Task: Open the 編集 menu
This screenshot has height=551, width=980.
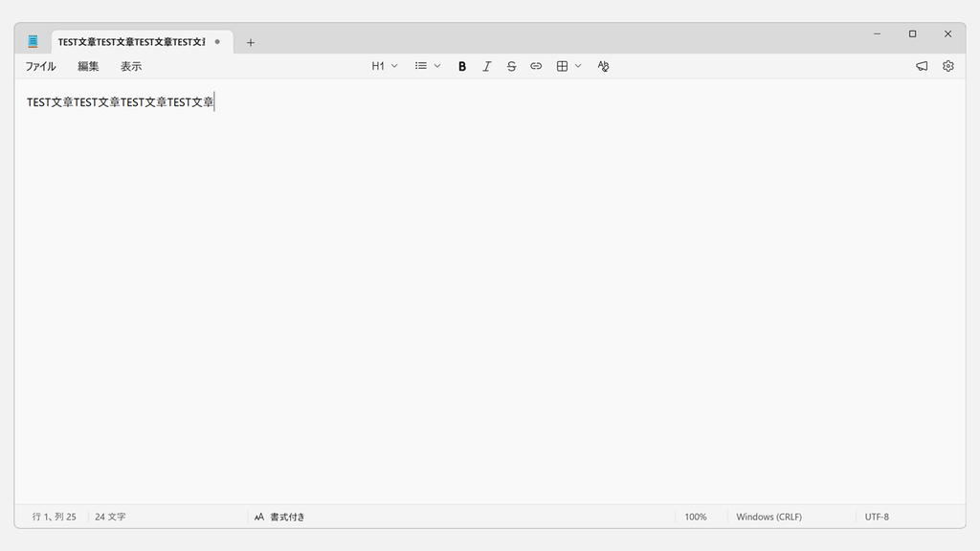Action: [x=88, y=66]
